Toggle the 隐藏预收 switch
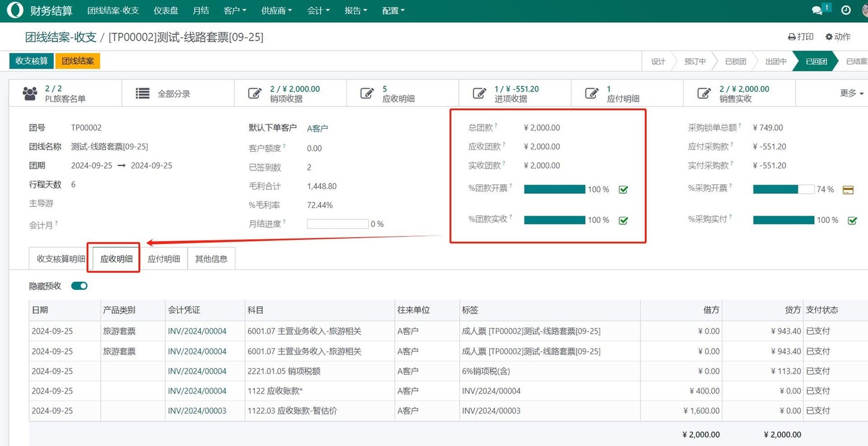The width and height of the screenshot is (868, 446). pyautogui.click(x=79, y=286)
